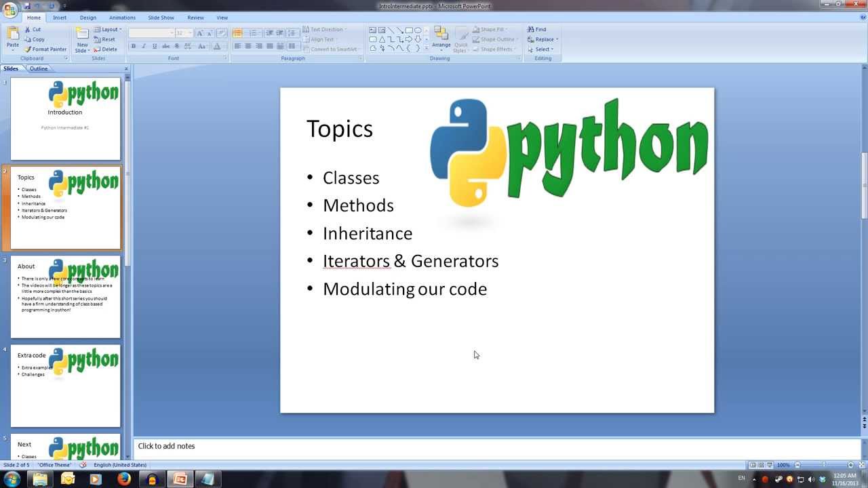Open the Font Color swatch button
The width and height of the screenshot is (868, 488).
(x=217, y=46)
